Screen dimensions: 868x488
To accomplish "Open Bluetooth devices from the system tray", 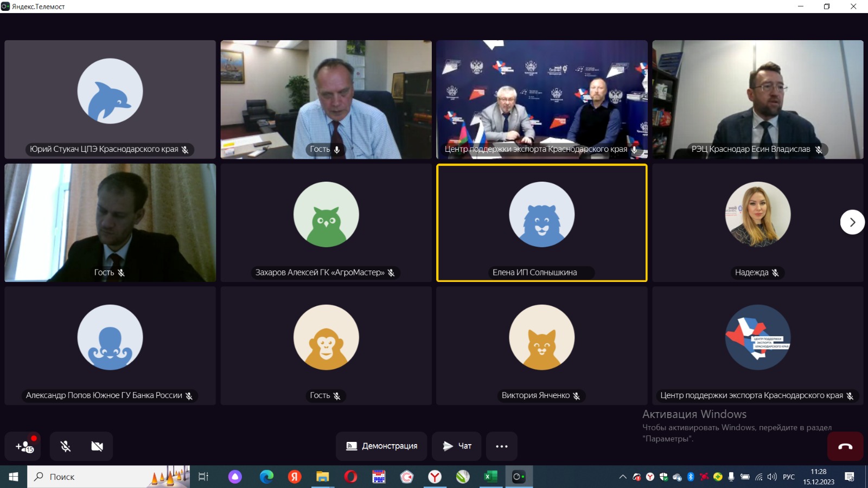I will click(x=691, y=477).
